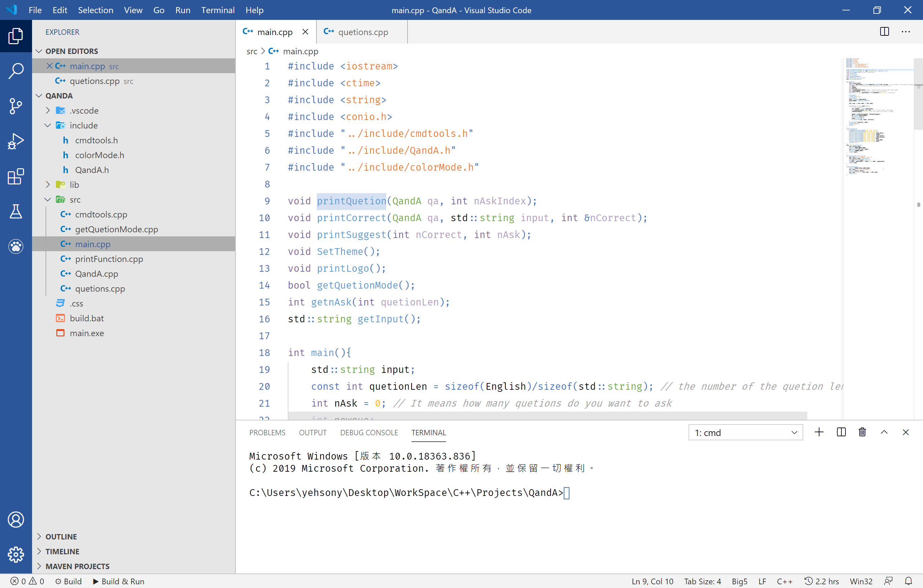Switch to the quetions.cpp tab

point(362,32)
